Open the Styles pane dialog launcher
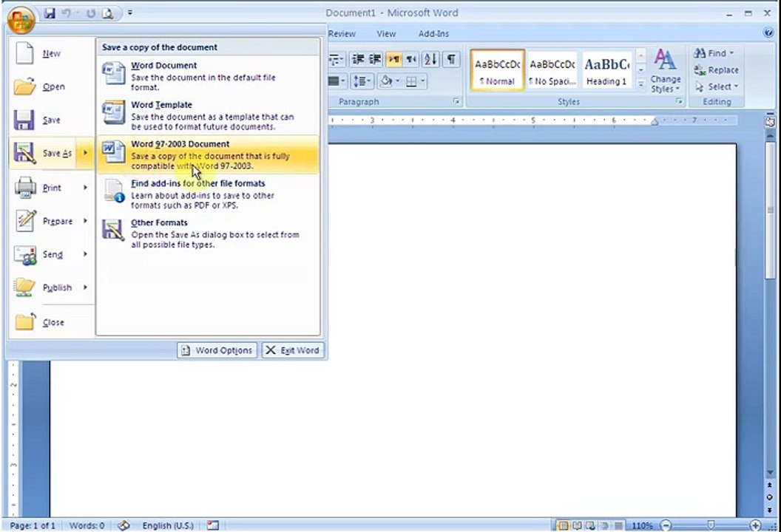 pos(678,101)
